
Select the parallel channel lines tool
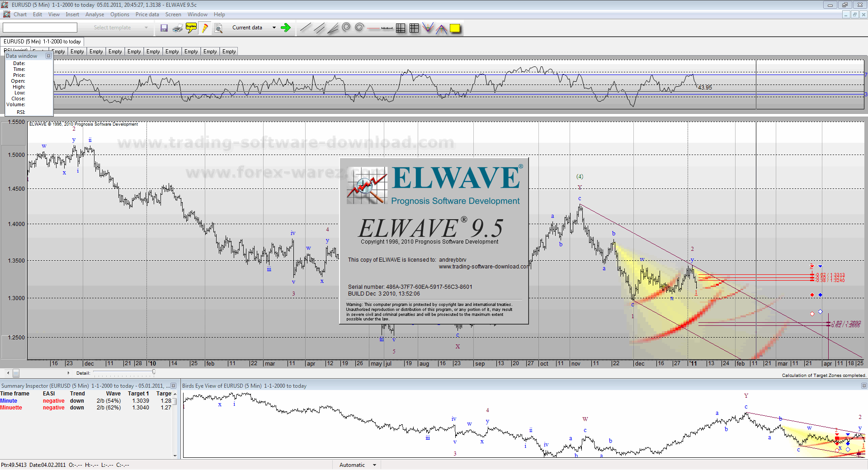pyautogui.click(x=319, y=28)
